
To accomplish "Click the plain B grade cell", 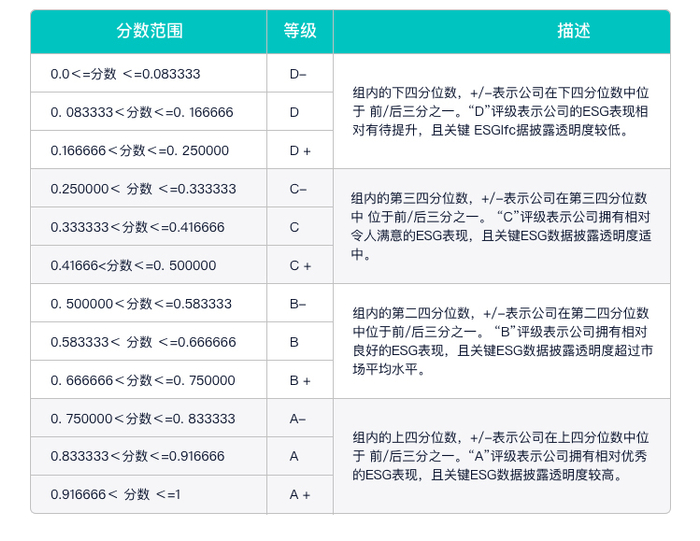I will click(x=300, y=342).
